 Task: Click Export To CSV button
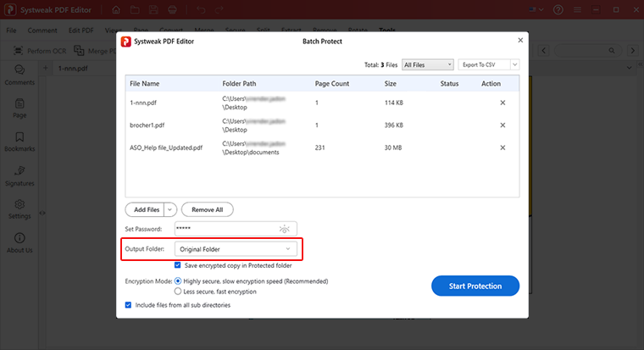coord(484,64)
